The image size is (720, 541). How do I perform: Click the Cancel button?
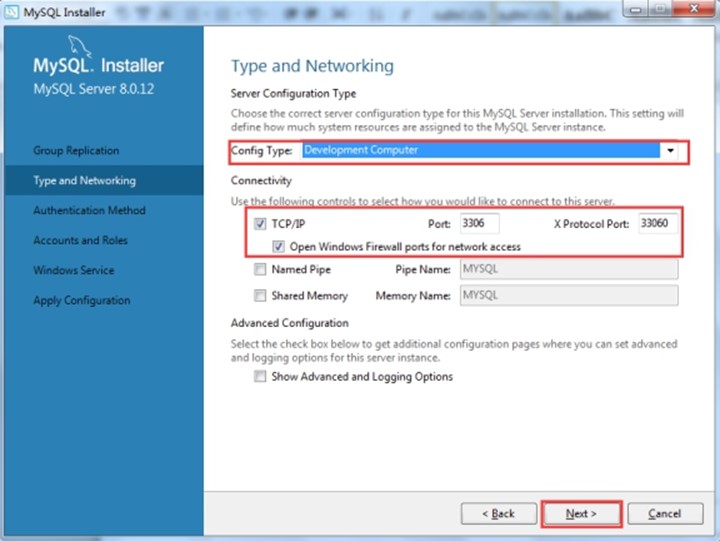click(x=665, y=513)
